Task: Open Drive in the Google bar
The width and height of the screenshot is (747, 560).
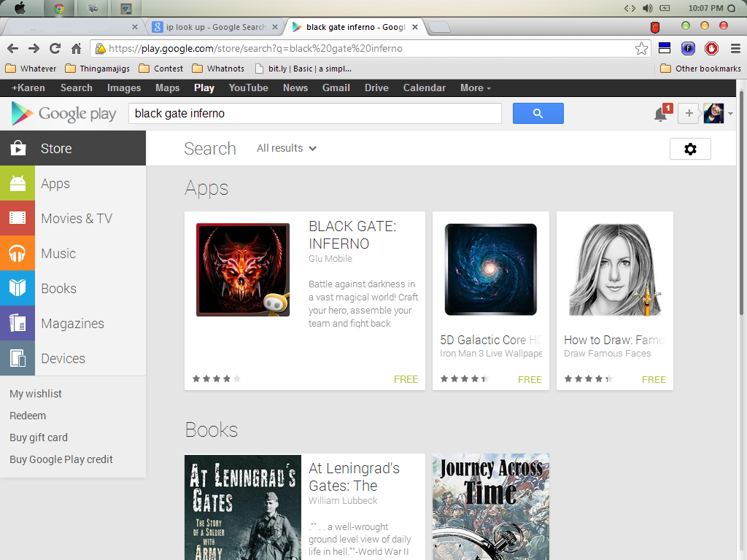Action: pyautogui.click(x=376, y=87)
